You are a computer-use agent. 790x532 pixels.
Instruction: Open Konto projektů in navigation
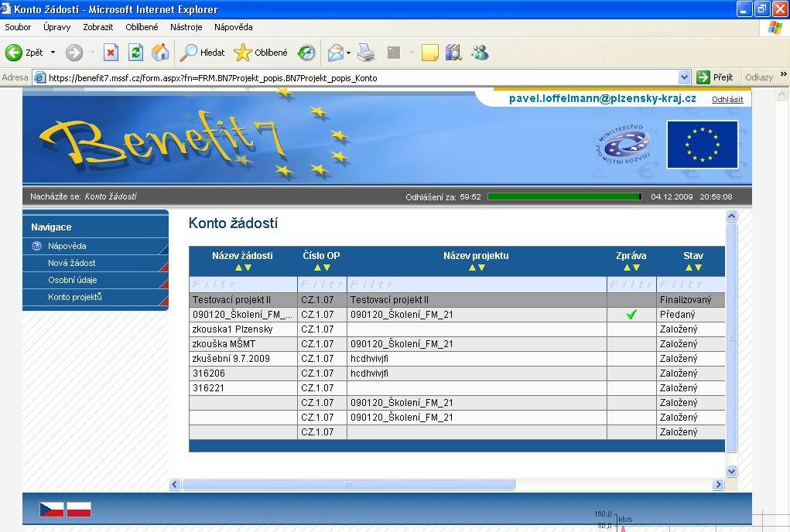tap(75, 297)
